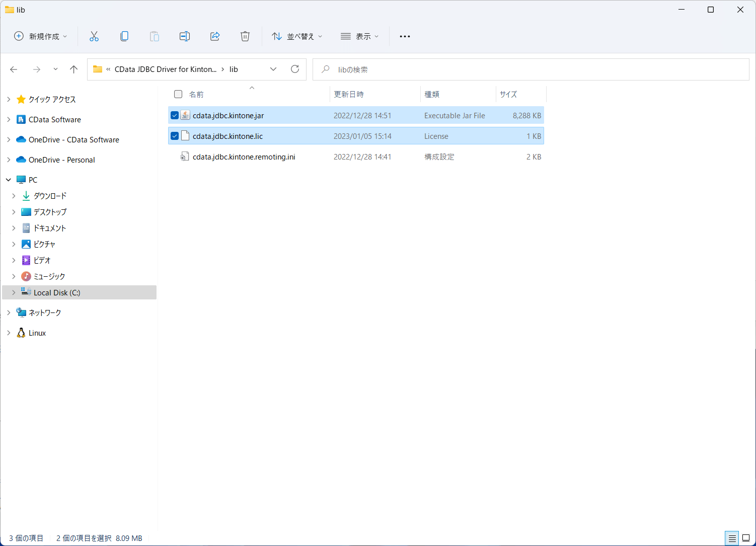Go back with the left arrow
This screenshot has width=756, height=546.
click(14, 69)
